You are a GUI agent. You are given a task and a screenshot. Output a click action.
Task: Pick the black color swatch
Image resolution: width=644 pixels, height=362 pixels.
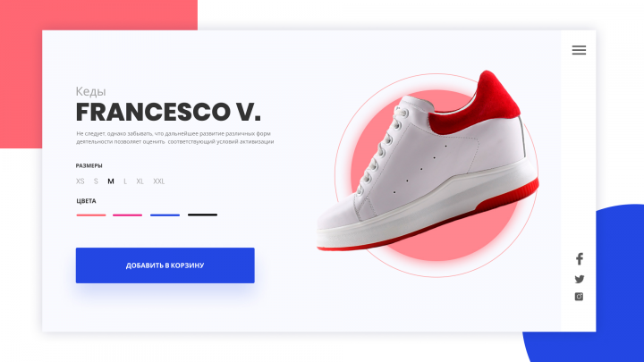[202, 215]
